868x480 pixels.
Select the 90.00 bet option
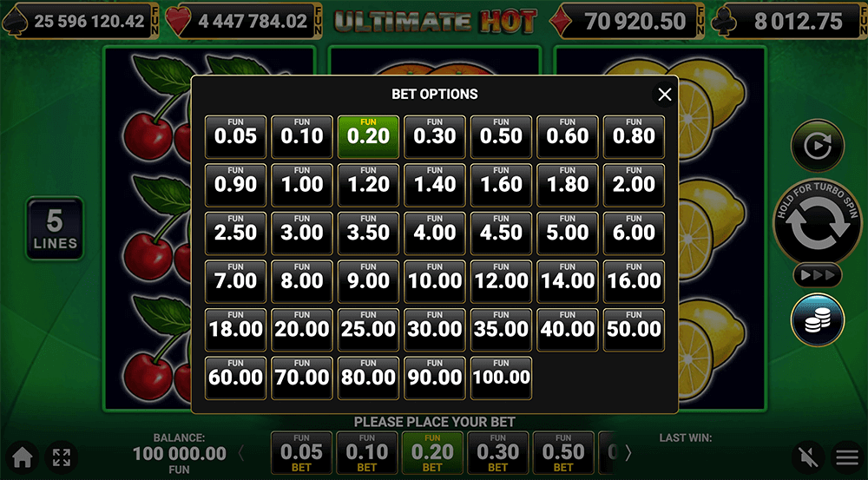point(435,378)
